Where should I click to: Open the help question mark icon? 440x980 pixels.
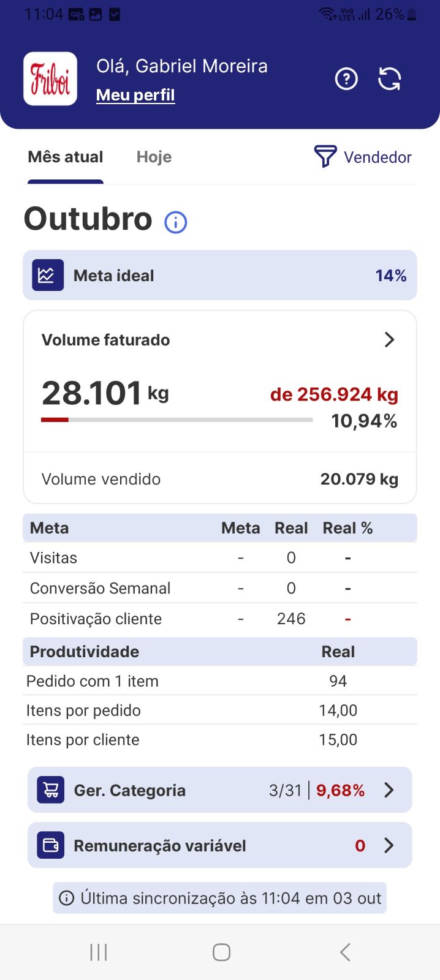[x=346, y=79]
